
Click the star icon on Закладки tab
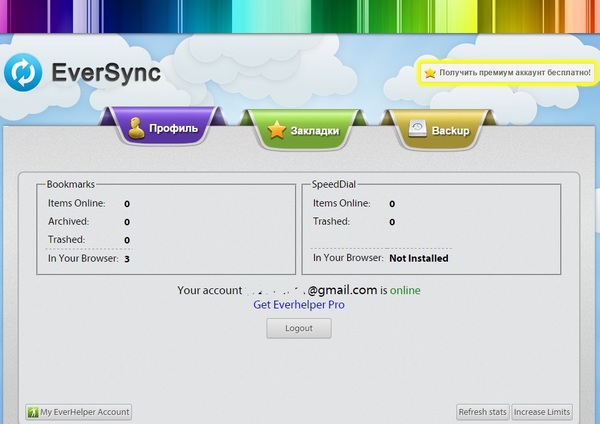click(277, 130)
